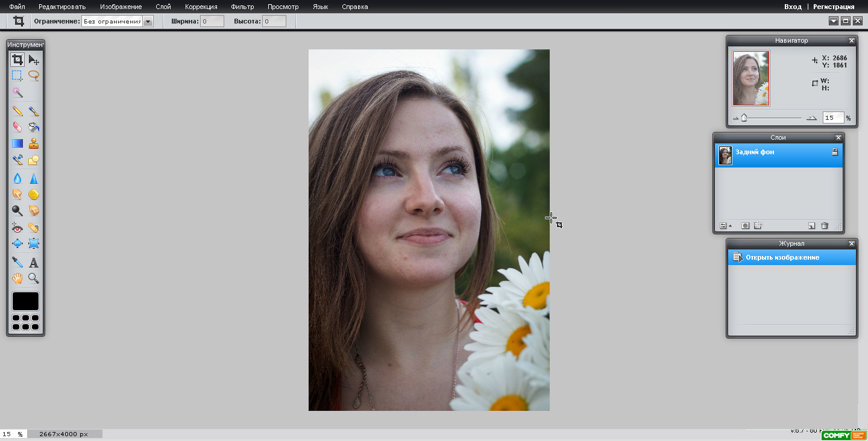The image size is (868, 441).
Task: Pick the Drawing shapes tool
Action: coord(34,160)
